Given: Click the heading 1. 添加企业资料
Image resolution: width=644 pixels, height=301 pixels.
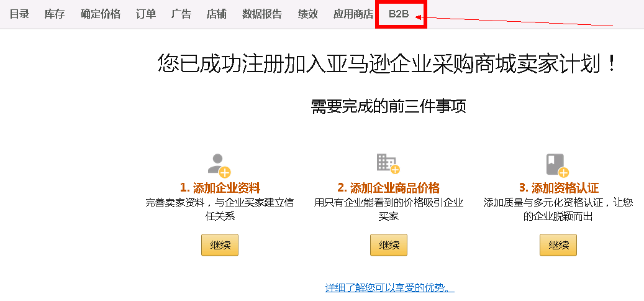Looking at the screenshot, I should coord(220,188).
